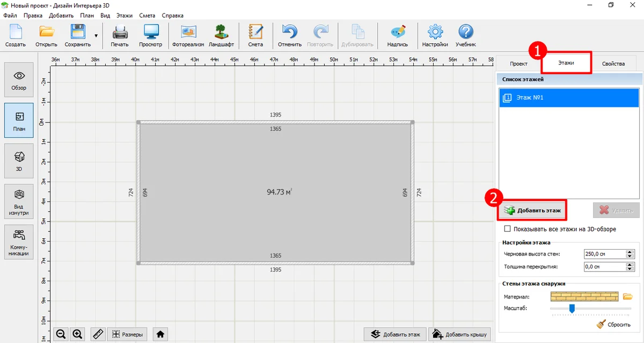Image resolution: width=644 pixels, height=343 pixels.
Task: Decrease Толщина перекрытия stepper value
Action: 630,268
